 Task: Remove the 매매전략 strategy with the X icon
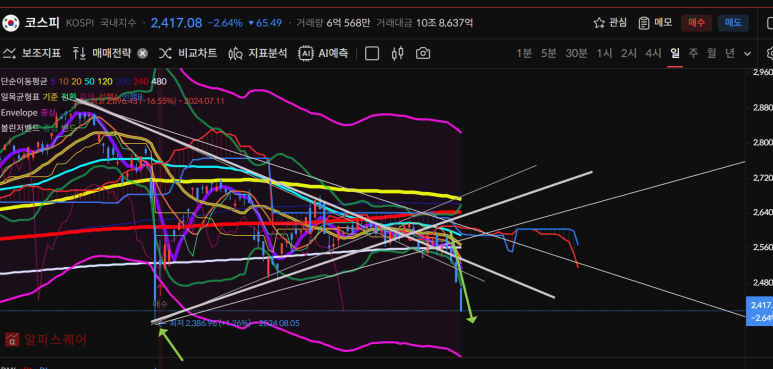pyautogui.click(x=142, y=54)
